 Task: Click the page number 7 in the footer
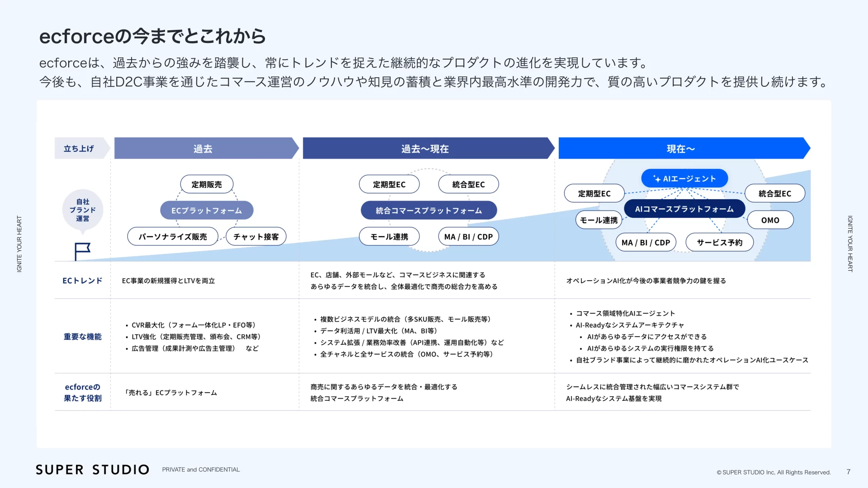pos(849,471)
